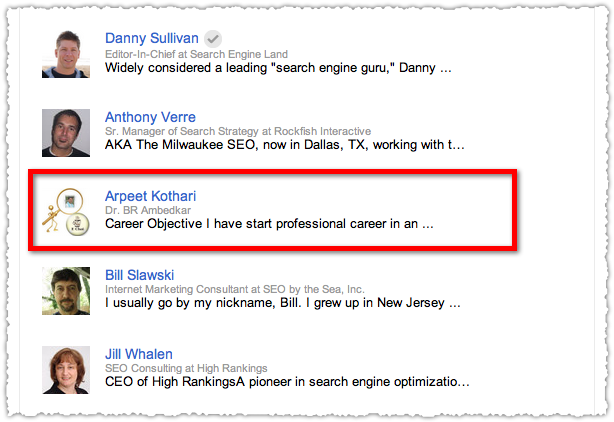Viewport: 614px width, 422px height.
Task: Click 'SEO Consulting at High Rankings' subtitle
Action: tap(186, 368)
